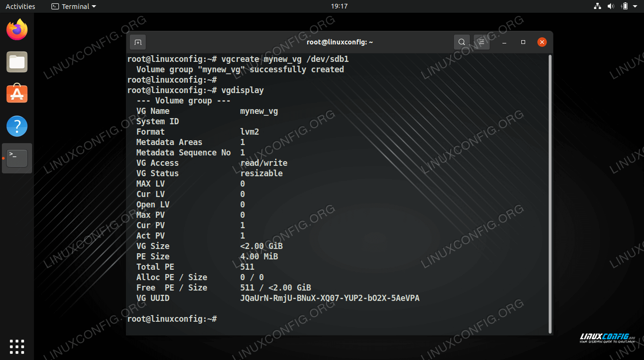
Task: Open a new tab in the terminal window
Action: (138, 42)
